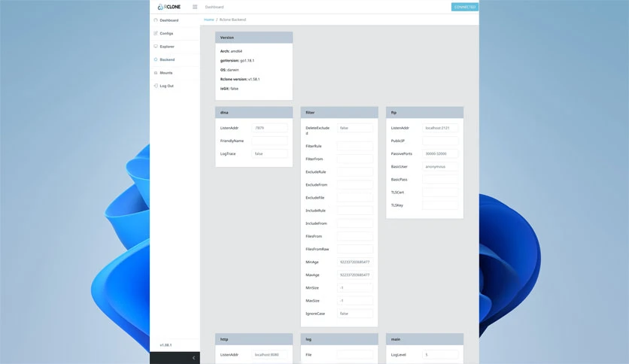Screen dimensions: 629x364
Task: Click the Mounts sidebar icon
Action: (x=156, y=72)
